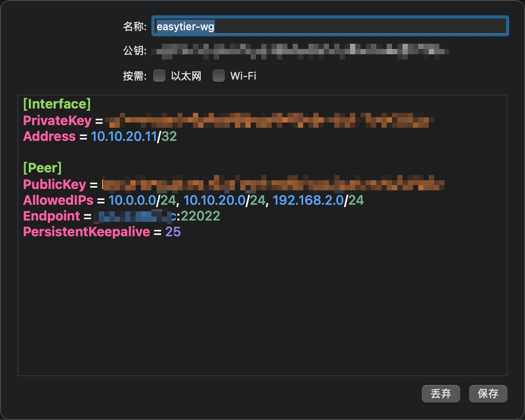The height and width of the screenshot is (420, 525).
Task: Click the Endpoint port number 22022
Action: point(201,216)
